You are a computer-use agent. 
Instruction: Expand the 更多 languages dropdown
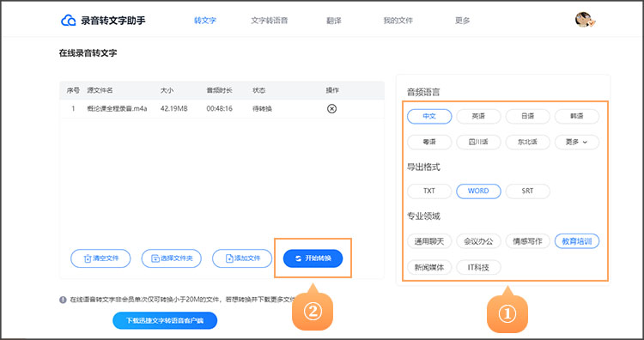pyautogui.click(x=577, y=142)
